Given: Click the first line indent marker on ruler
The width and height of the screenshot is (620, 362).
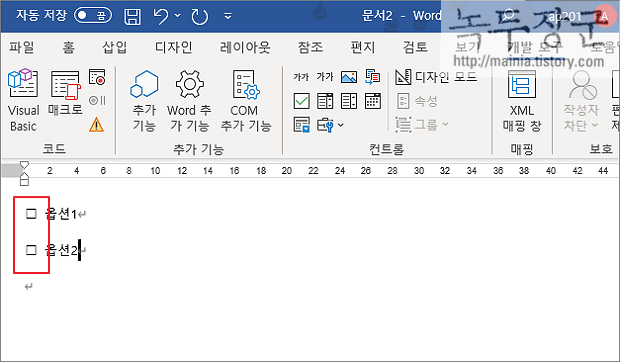Looking at the screenshot, I should (24, 165).
